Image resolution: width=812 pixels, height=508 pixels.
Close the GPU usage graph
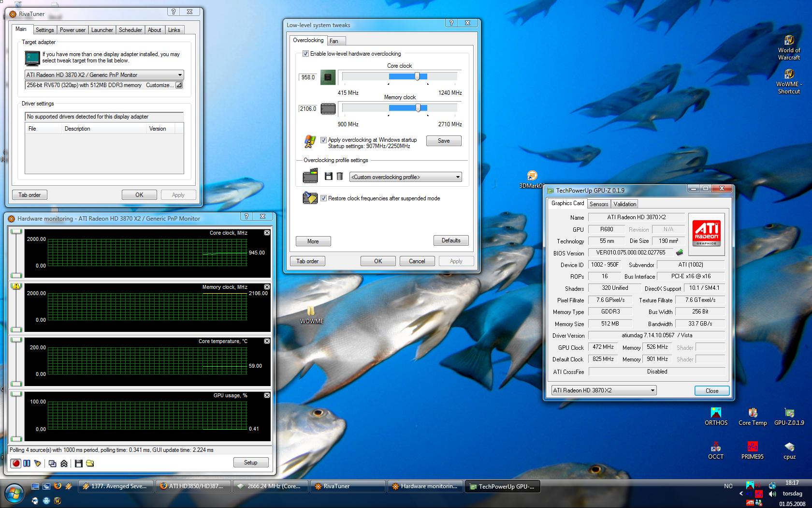[267, 395]
